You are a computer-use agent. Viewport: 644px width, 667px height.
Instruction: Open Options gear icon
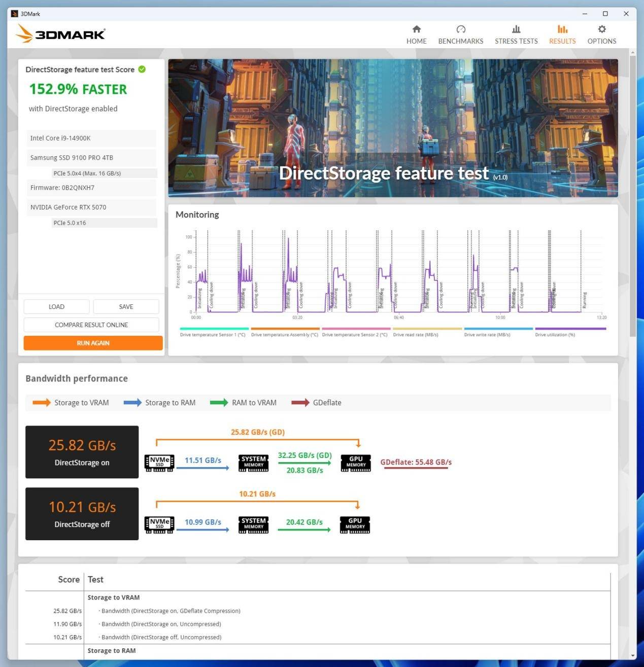pyautogui.click(x=601, y=29)
